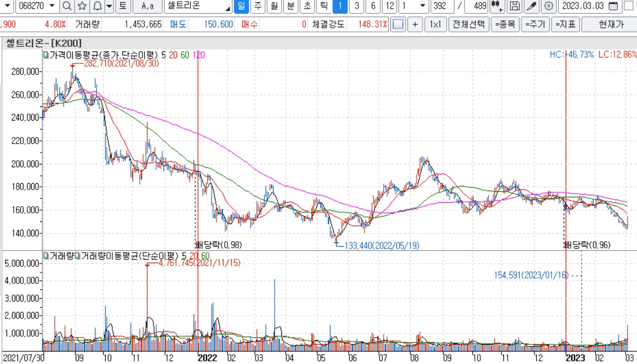Select interval 6 button
The height and width of the screenshot is (364, 637).
pos(373,5)
